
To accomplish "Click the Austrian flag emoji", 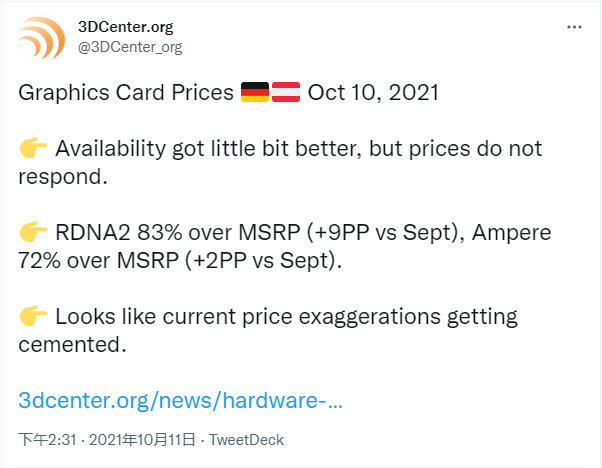I will [x=286, y=93].
